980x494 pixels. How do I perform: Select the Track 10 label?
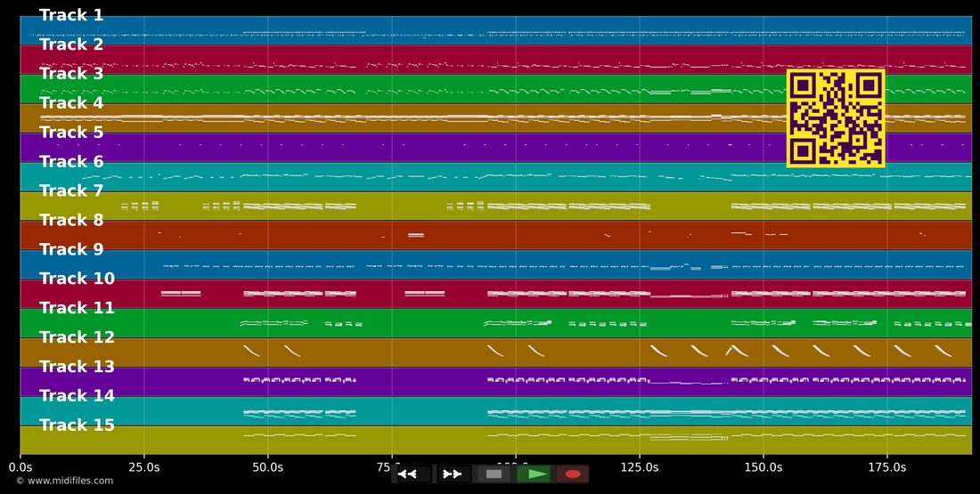(77, 279)
